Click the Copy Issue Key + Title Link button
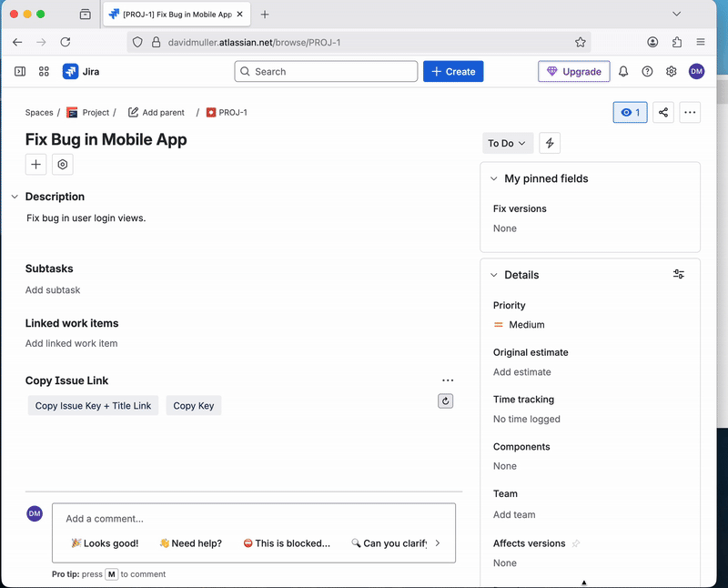 click(x=93, y=406)
